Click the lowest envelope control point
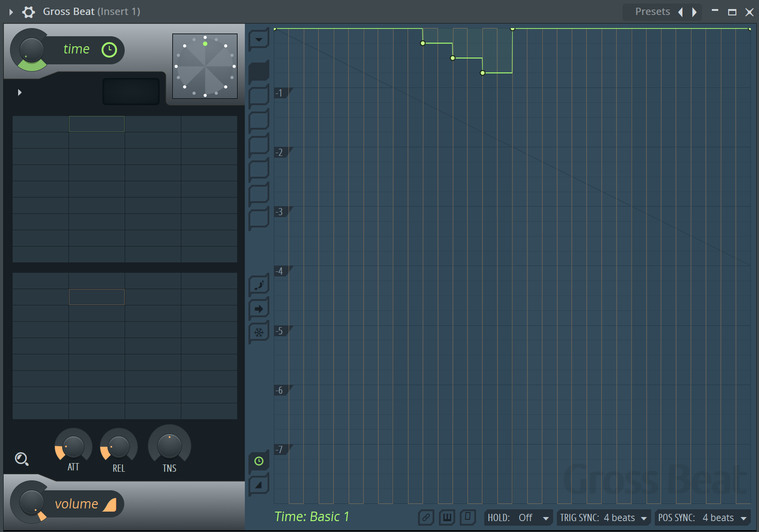The image size is (759, 532). [482, 73]
